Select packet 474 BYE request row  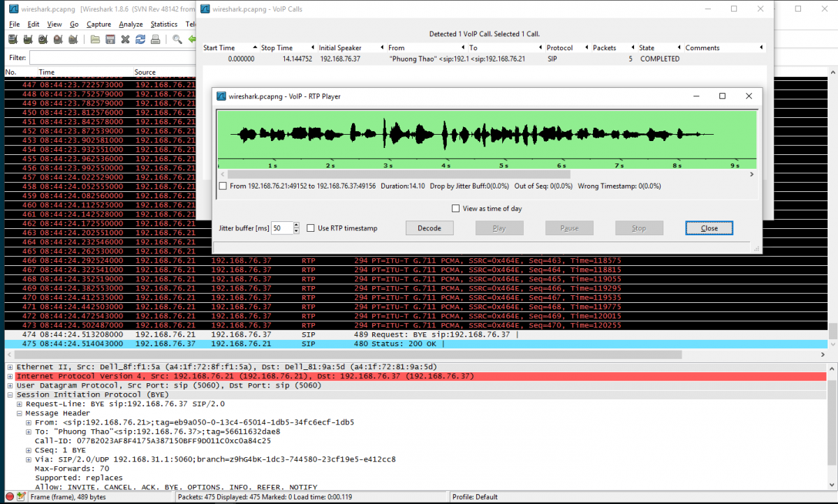tap(415, 334)
